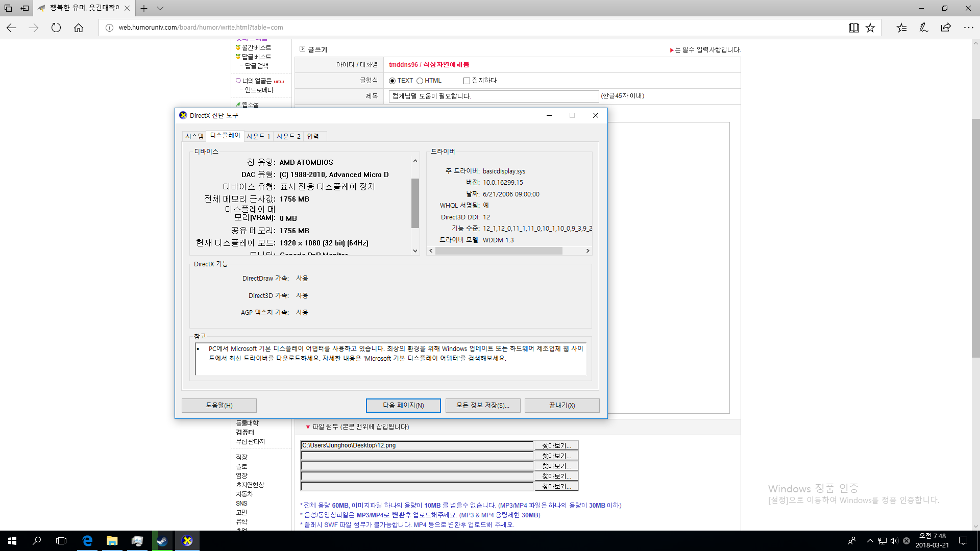
Task: Show Edge tab previews chevron
Action: coord(160,8)
